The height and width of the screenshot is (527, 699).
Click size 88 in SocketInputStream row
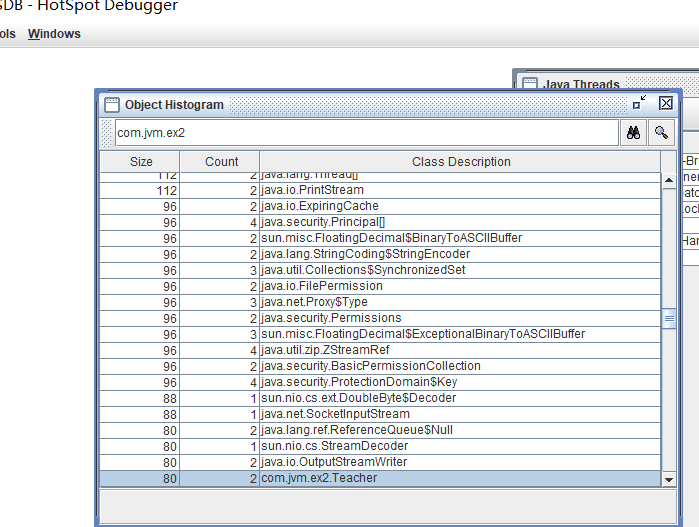point(170,415)
